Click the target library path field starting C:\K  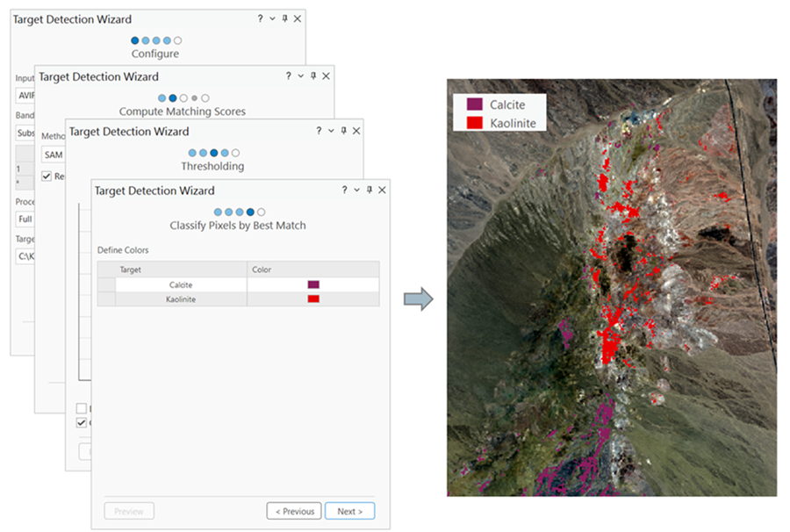click(x=25, y=256)
